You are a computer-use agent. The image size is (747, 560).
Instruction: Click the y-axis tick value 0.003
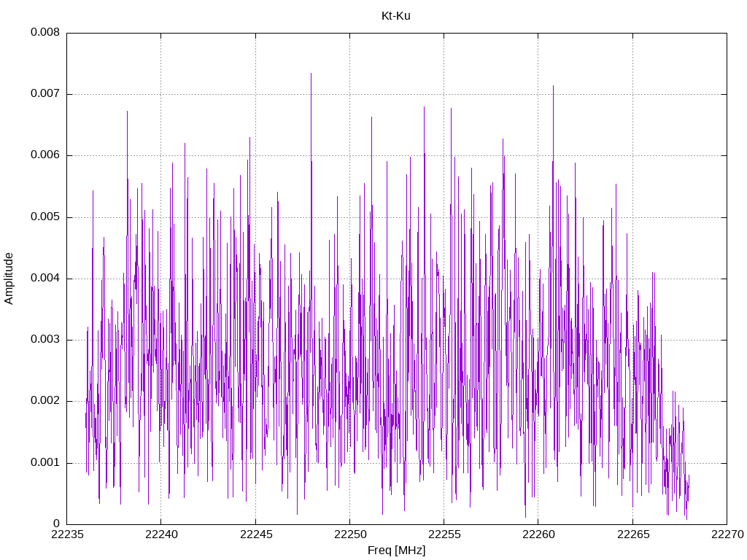(45, 340)
